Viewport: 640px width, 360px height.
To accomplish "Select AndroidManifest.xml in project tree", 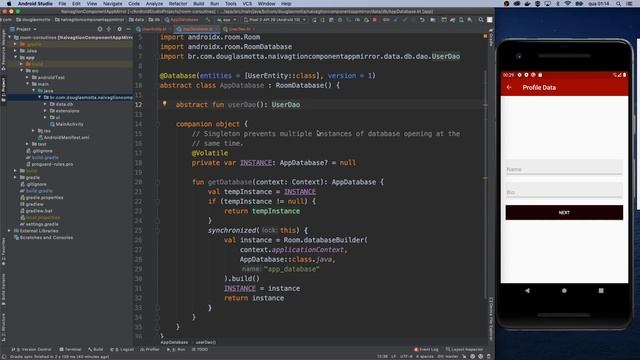I will point(63,138).
